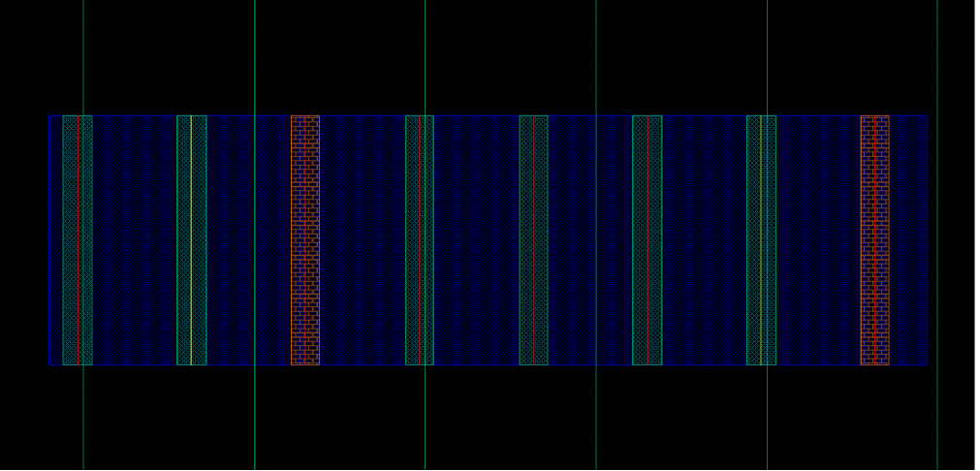Viewport: 980px width, 471px height.
Task: Select the second teal strip, with bright yellow centerline
Action: click(192, 240)
